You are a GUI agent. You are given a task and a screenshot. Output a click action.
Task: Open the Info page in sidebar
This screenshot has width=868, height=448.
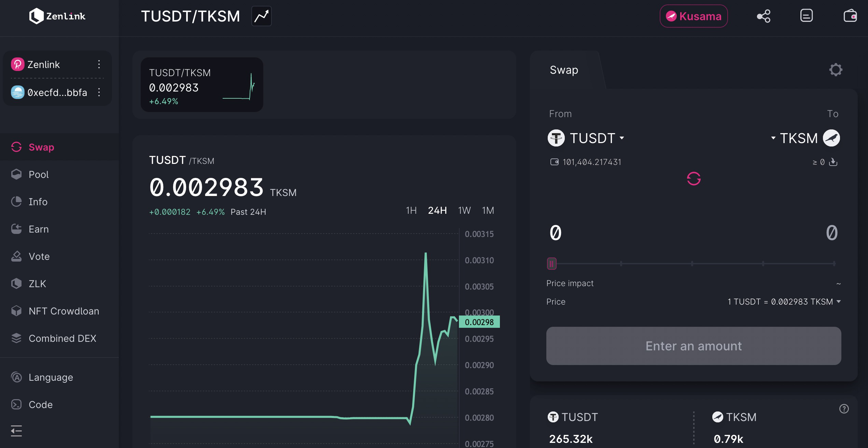(59, 201)
